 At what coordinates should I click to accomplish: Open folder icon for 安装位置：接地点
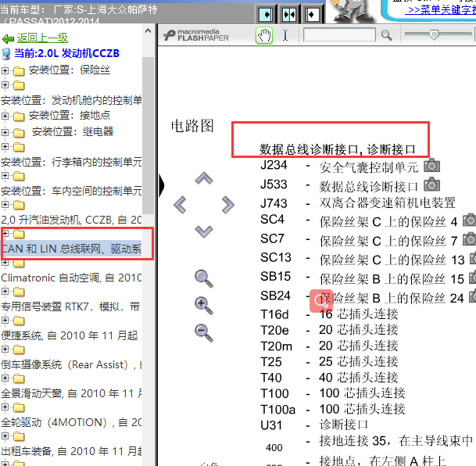click(19, 116)
